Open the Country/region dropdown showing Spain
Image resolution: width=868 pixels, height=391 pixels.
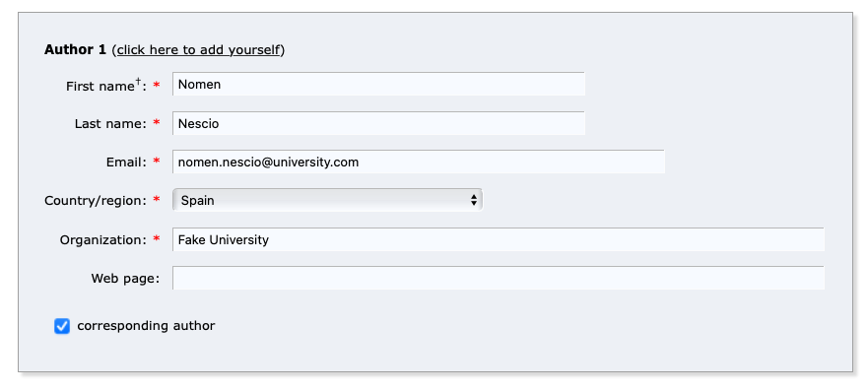pyautogui.click(x=328, y=200)
